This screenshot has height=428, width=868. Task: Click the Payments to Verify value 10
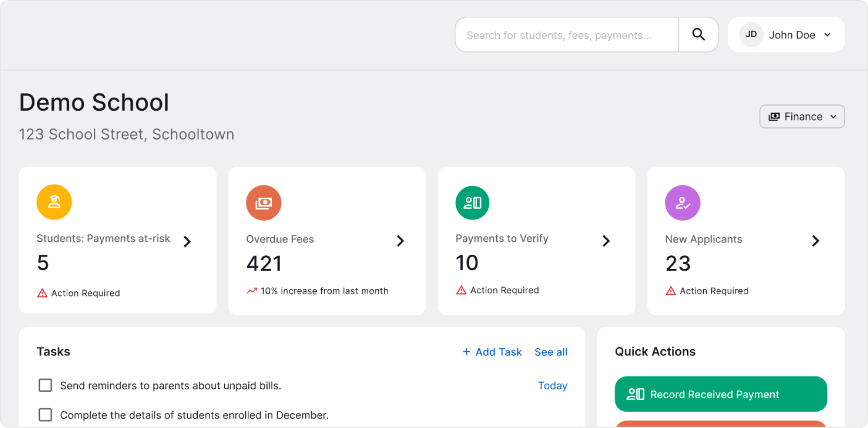467,263
